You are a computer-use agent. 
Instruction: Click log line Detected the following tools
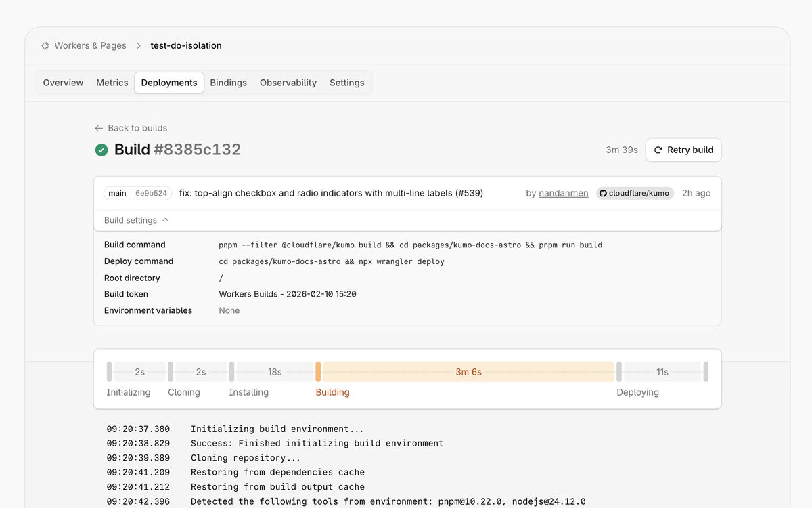pos(388,501)
